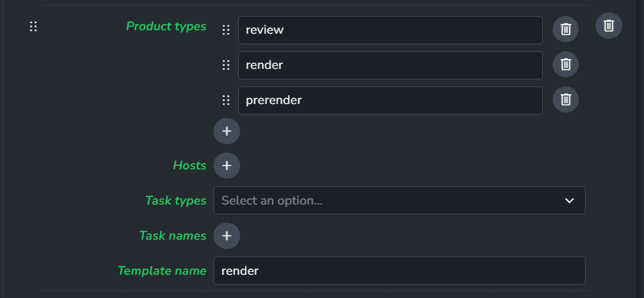
Task: Focus the "review" product type text field
Action: (x=390, y=30)
